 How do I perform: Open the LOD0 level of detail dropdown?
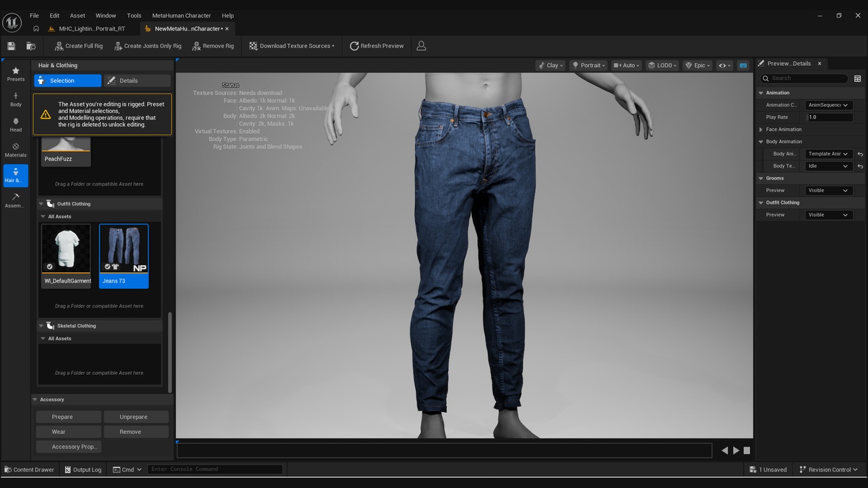662,66
